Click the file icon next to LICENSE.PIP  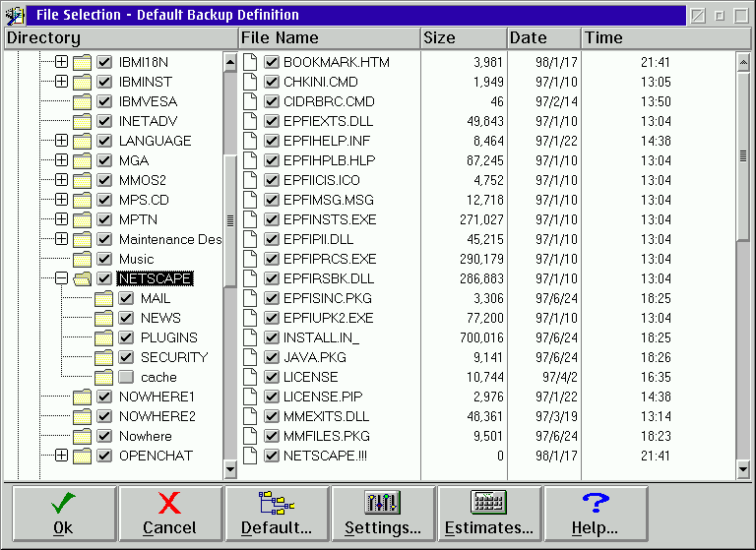tap(250, 397)
